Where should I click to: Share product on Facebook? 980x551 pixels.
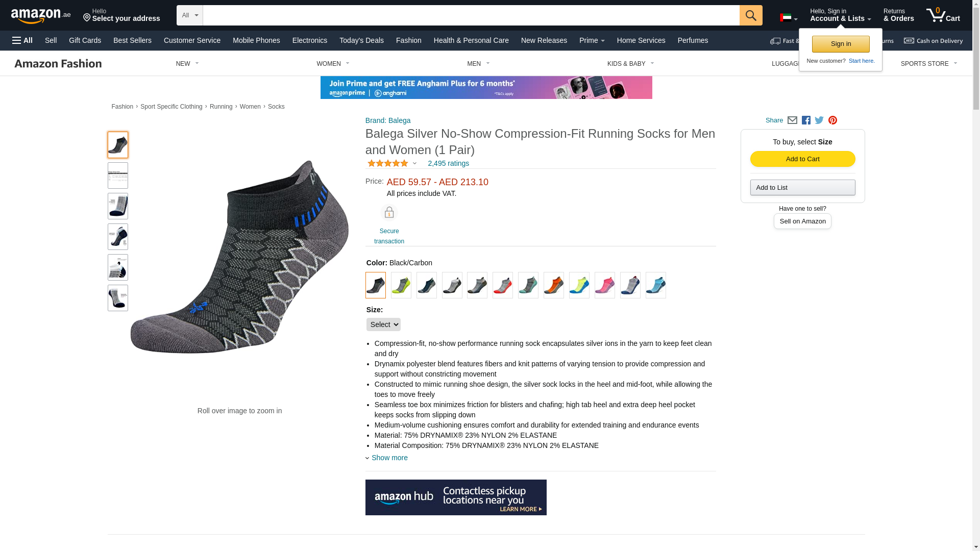[806, 120]
